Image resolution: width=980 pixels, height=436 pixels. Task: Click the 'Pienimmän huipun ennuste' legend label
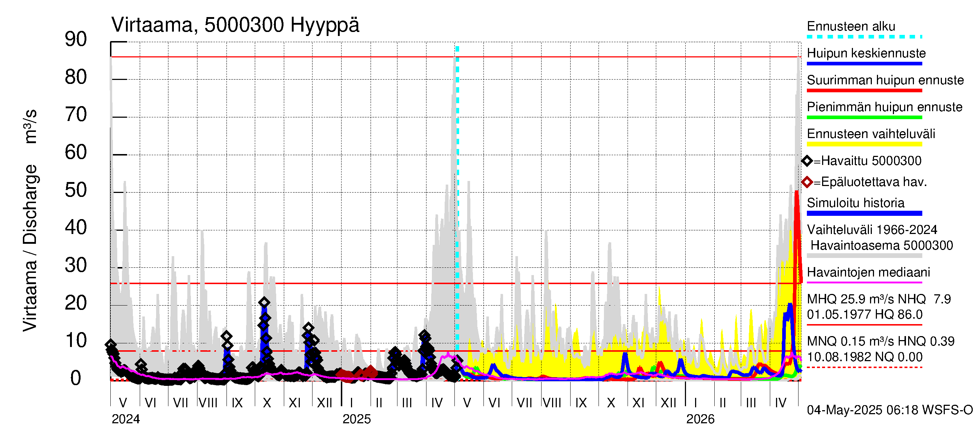[885, 107]
